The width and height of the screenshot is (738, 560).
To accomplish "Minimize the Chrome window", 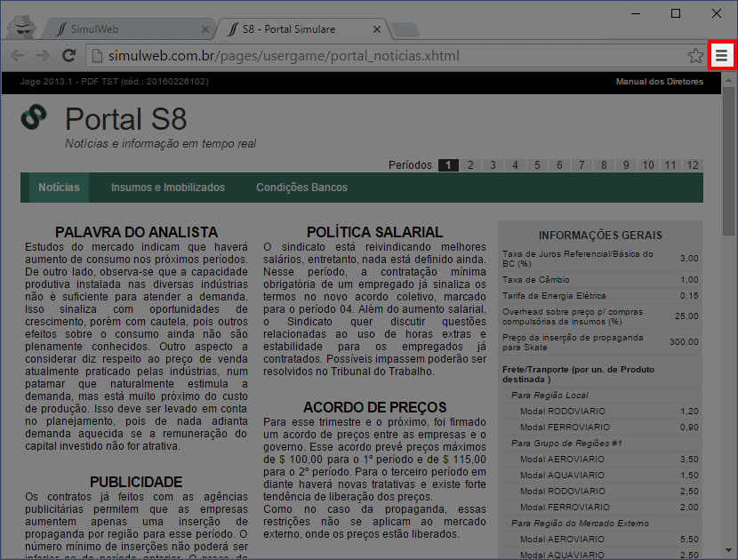I will pyautogui.click(x=636, y=13).
